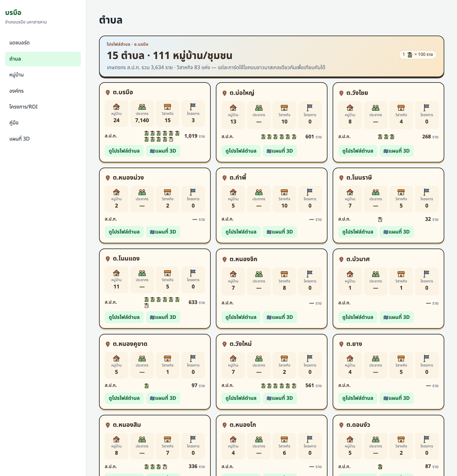Screen dimensions: 457x476
Task: Click the house icon in ต.วังใหม่ card
Action: point(233,358)
